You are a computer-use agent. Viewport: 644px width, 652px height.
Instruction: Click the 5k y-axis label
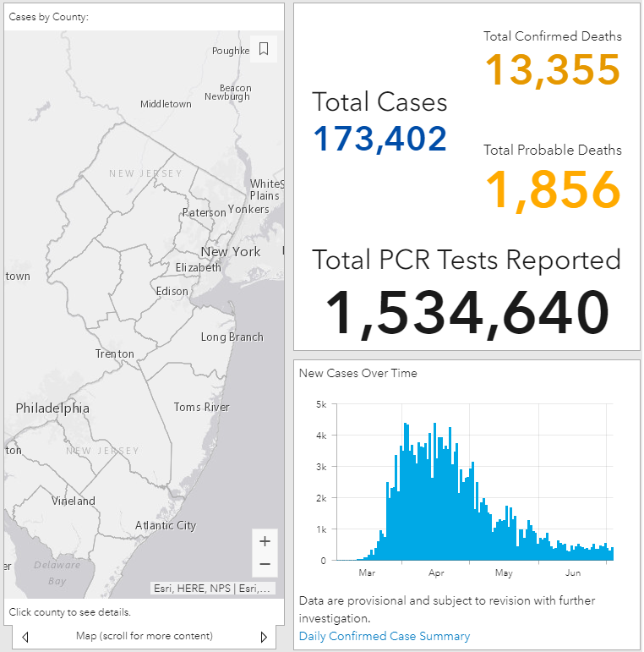[321, 404]
